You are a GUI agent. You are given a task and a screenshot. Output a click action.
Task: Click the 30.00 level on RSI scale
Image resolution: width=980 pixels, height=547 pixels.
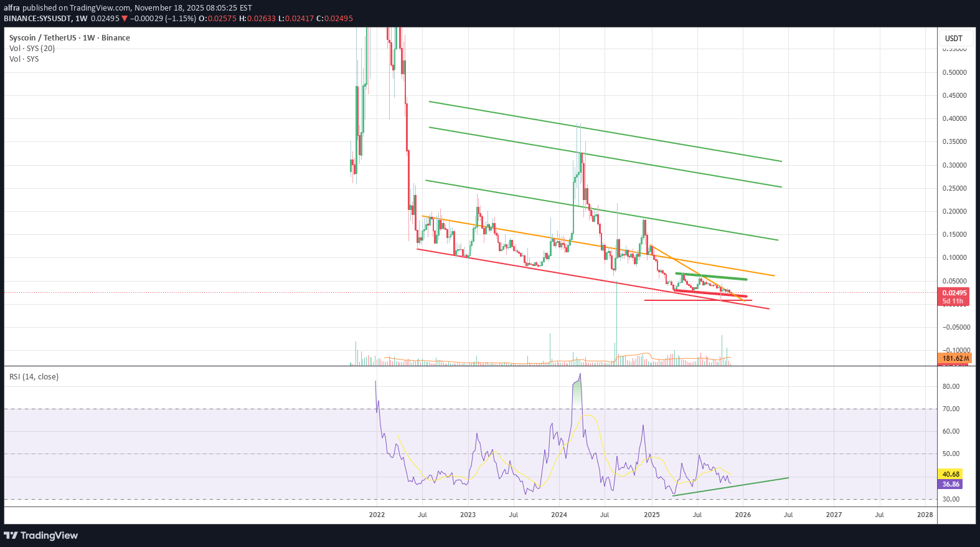click(951, 499)
